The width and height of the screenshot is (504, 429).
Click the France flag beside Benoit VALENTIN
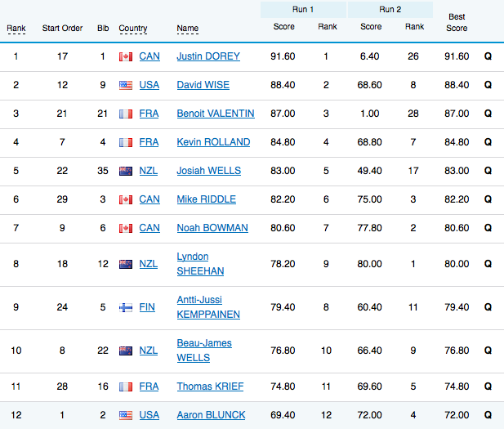(x=126, y=114)
